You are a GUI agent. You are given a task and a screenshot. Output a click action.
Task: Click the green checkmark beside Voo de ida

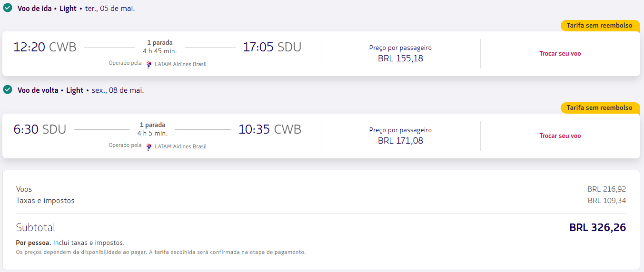8,8
